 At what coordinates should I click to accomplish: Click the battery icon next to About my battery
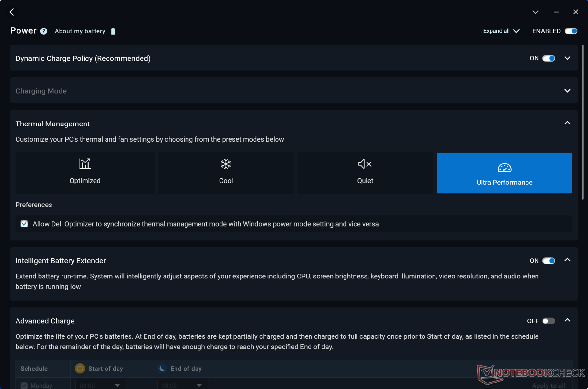pyautogui.click(x=113, y=31)
